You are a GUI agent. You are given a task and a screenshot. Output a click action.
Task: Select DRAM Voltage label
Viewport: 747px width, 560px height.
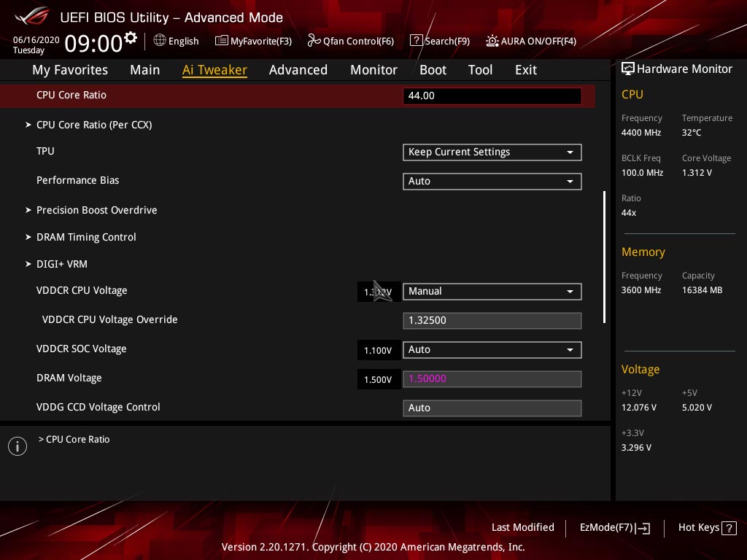[69, 378]
